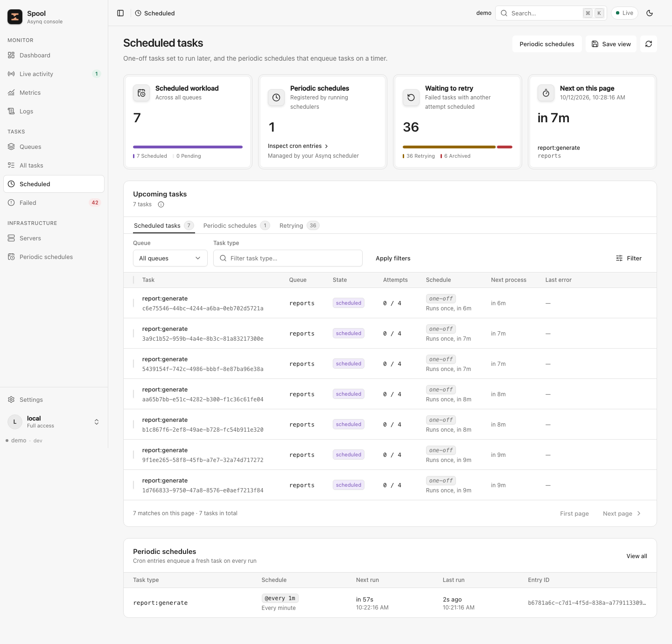Screen dimensions: 672x644
Task: Click into the Filter task type field
Action: coord(288,258)
